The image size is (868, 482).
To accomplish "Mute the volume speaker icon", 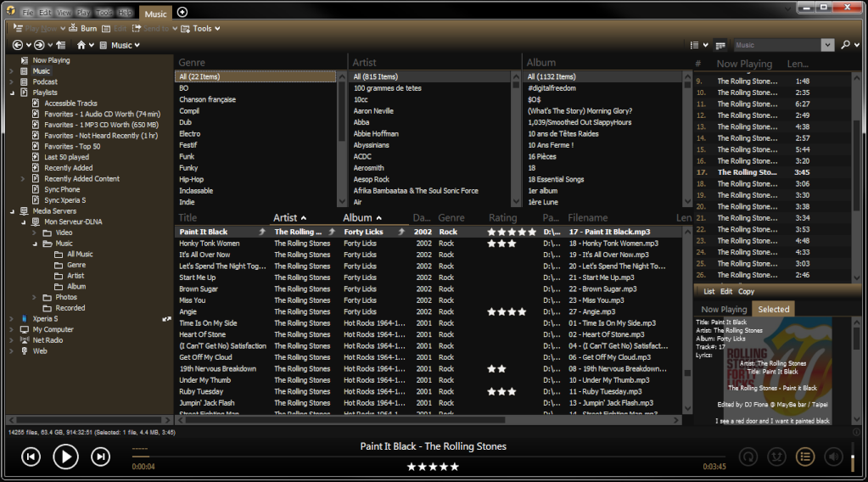I will (x=833, y=457).
